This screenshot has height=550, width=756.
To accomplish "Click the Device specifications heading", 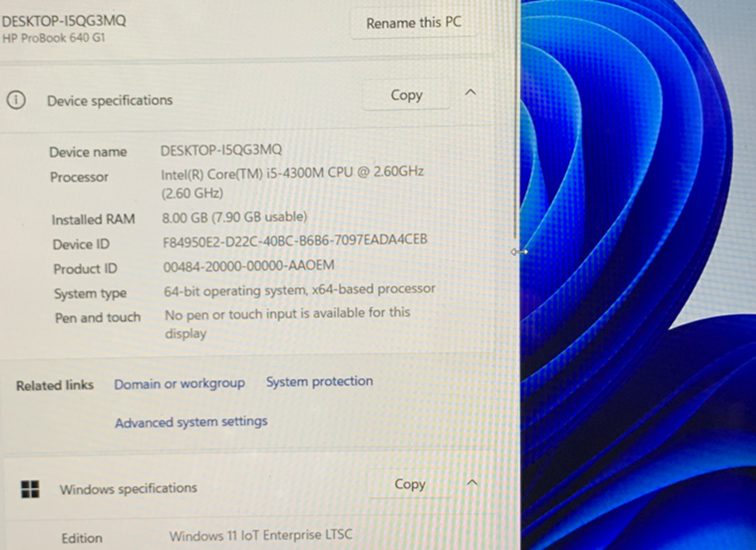I will tap(110, 101).
